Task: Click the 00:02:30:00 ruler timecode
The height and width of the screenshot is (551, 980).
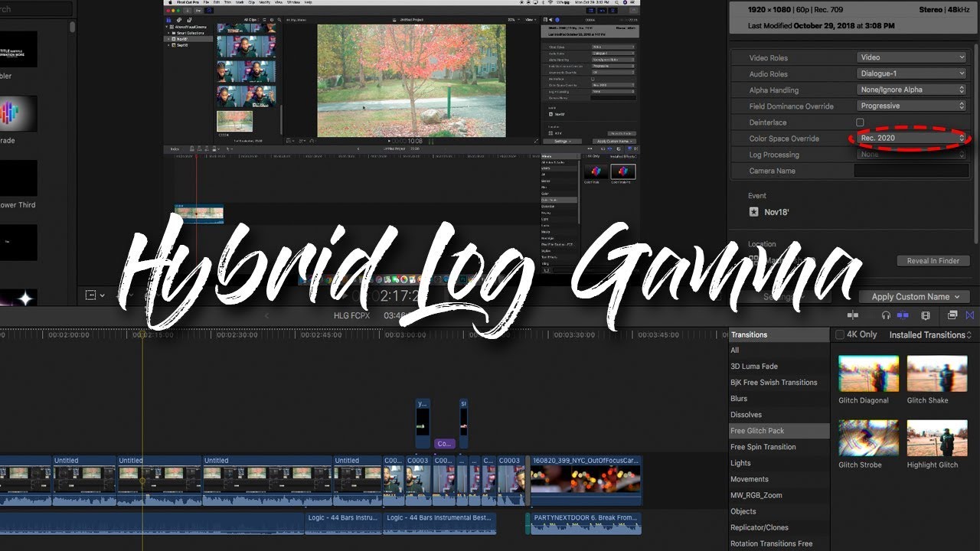Action: (x=237, y=335)
